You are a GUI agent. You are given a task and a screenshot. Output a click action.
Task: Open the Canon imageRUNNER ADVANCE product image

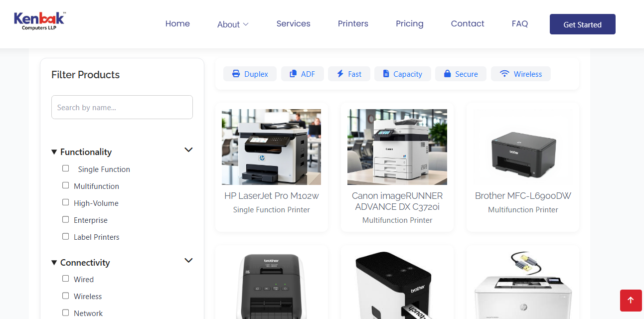click(x=397, y=147)
